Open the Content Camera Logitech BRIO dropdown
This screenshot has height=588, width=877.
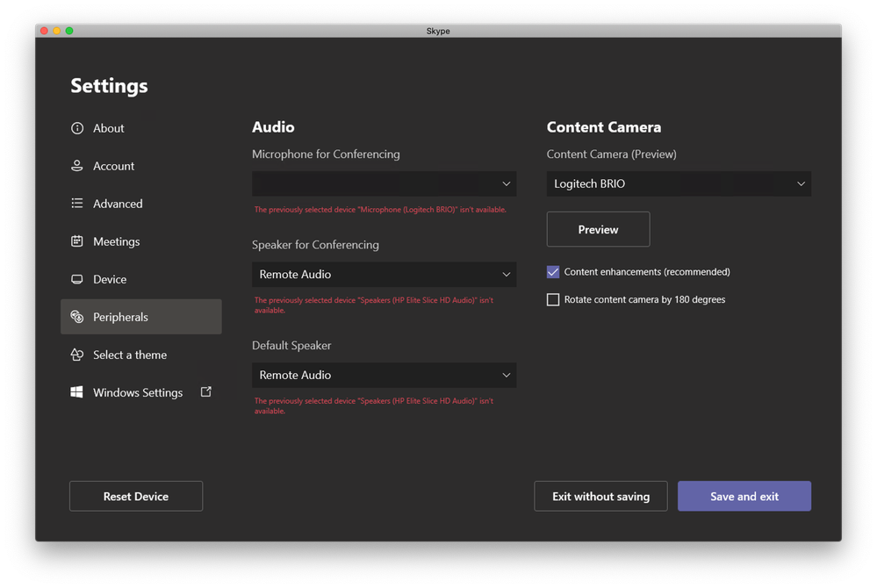tap(679, 184)
